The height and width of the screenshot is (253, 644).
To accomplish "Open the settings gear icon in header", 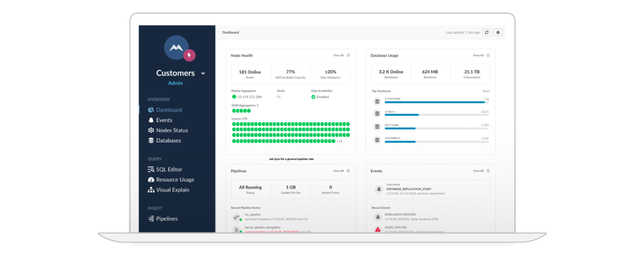I will (498, 32).
